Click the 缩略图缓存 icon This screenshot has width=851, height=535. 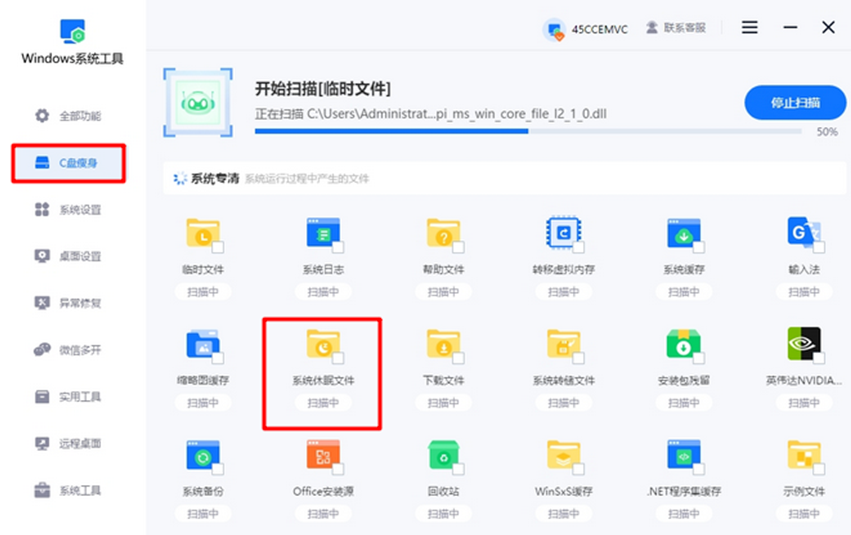tap(203, 344)
